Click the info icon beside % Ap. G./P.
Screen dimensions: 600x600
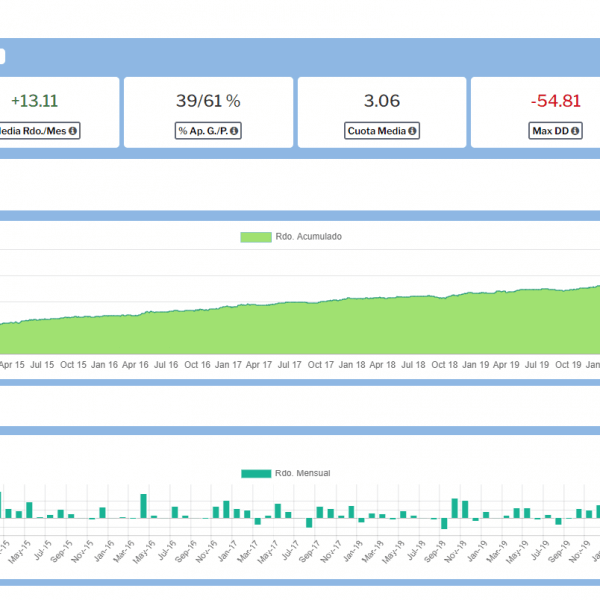[x=234, y=131]
